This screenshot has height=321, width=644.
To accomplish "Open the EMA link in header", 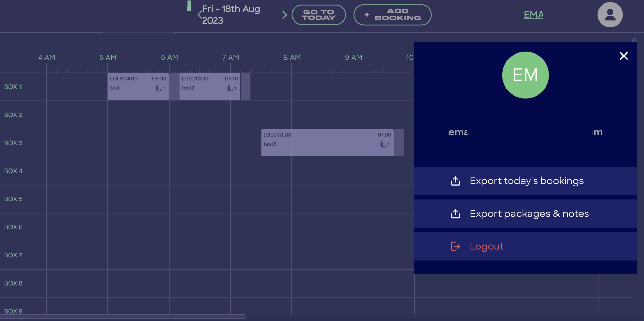I will 533,15.
